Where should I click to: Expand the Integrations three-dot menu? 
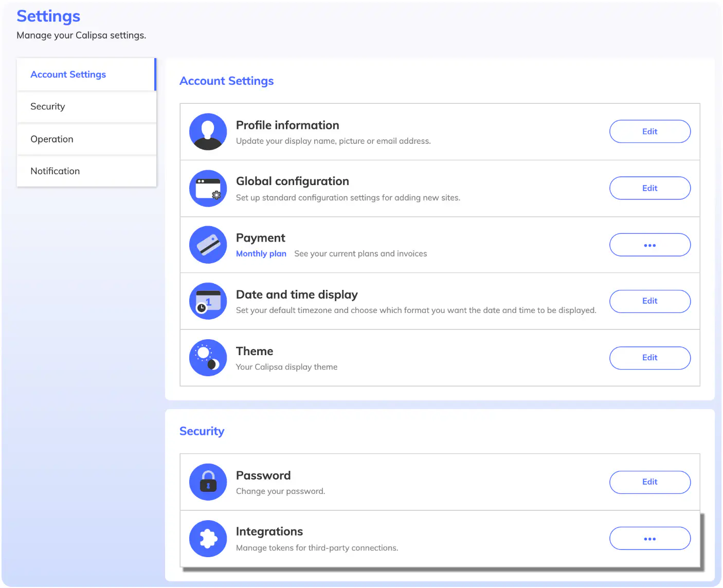pos(650,539)
